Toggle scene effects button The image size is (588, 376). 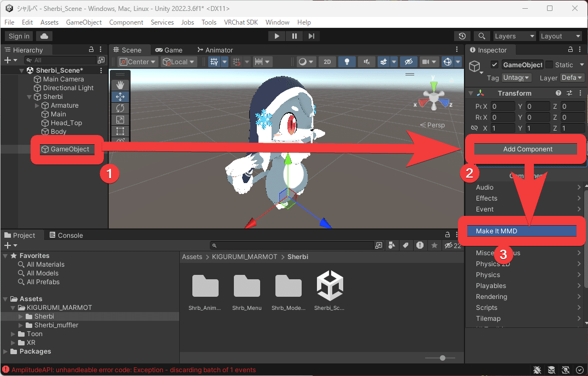coord(383,62)
